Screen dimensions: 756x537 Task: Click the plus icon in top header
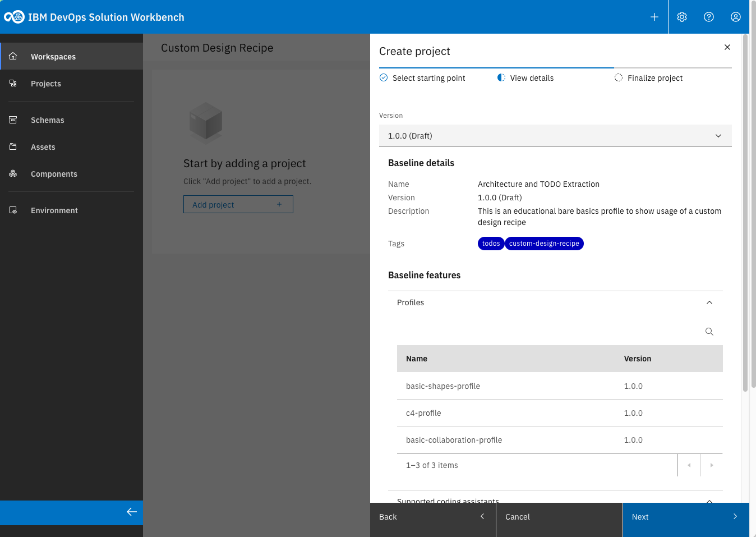click(654, 17)
